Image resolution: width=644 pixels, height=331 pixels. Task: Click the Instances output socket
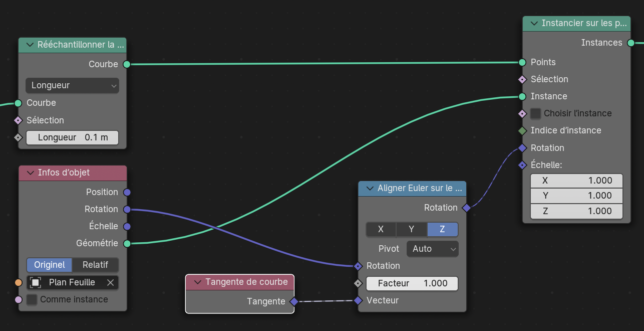pyautogui.click(x=630, y=43)
